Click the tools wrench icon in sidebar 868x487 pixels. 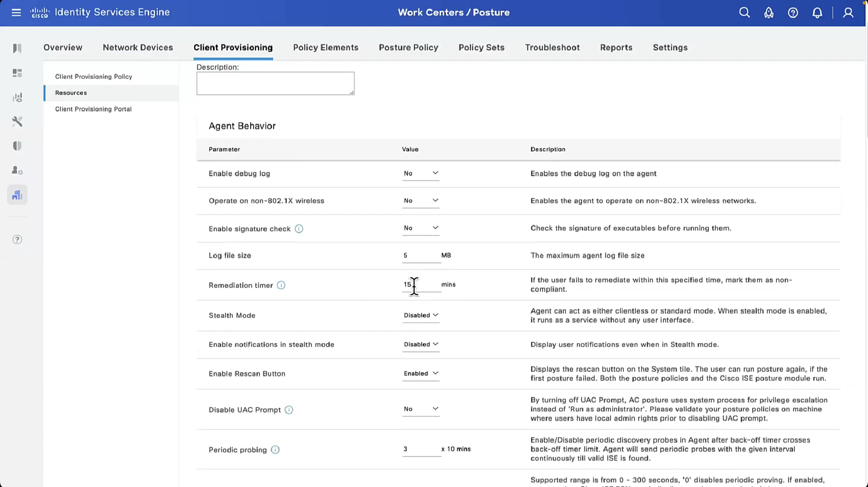point(17,122)
